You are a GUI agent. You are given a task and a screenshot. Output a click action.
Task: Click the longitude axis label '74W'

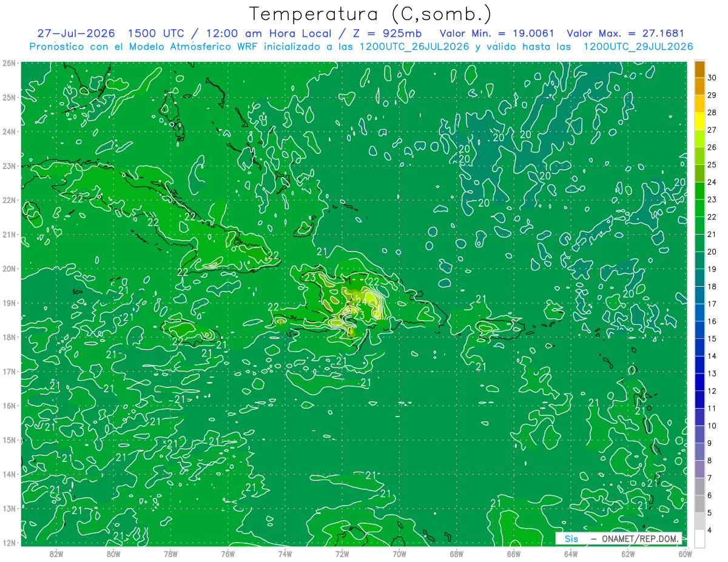285,554
